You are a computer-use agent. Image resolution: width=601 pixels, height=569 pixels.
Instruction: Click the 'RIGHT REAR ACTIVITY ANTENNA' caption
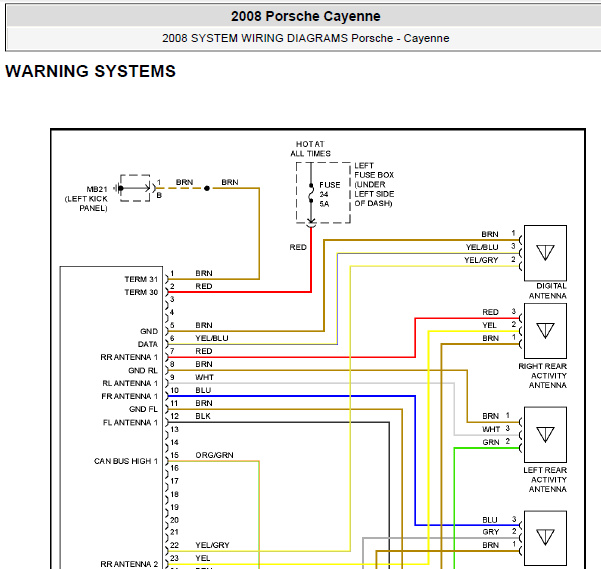(x=543, y=376)
